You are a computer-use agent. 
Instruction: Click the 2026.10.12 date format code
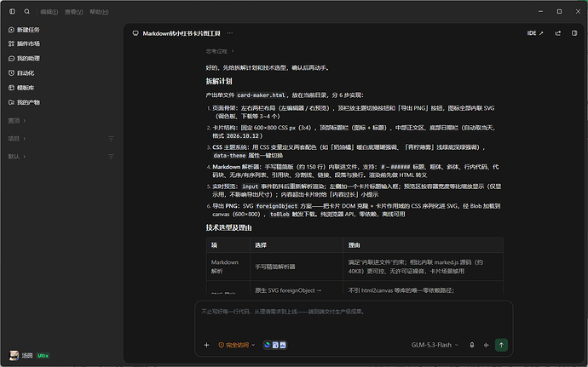(243, 136)
